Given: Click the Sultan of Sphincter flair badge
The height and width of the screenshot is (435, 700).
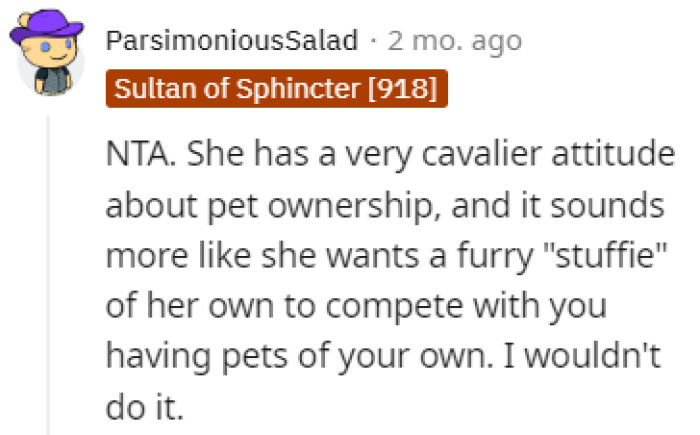Looking at the screenshot, I should (274, 87).
